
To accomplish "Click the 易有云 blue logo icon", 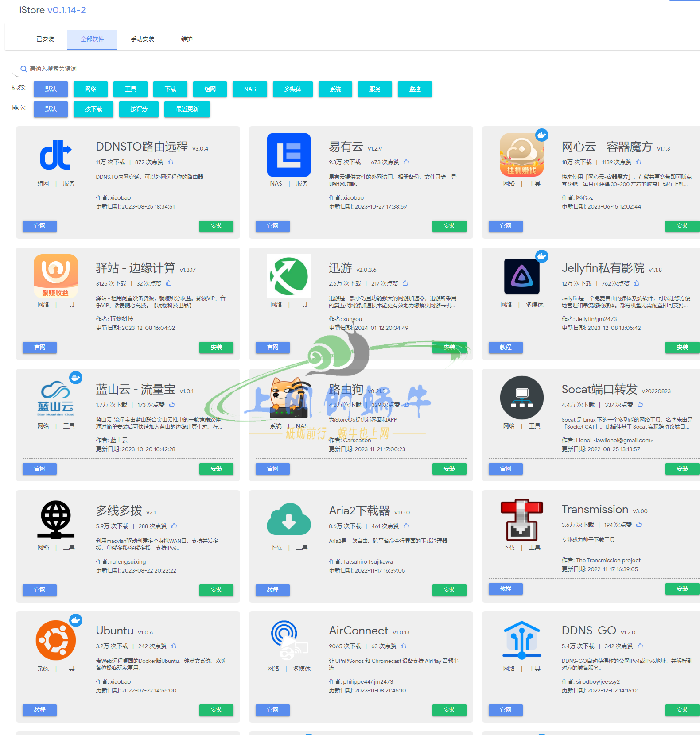I will (x=289, y=155).
